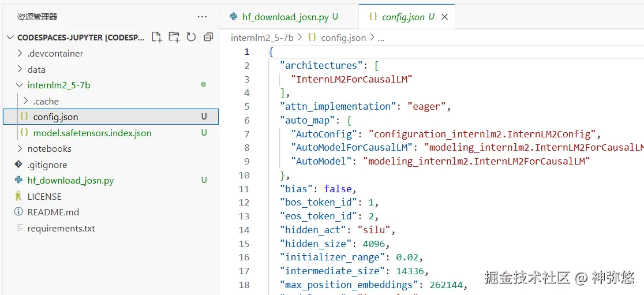Click the git icon beside .gitignore
The height and width of the screenshot is (295, 644).
tap(18, 165)
